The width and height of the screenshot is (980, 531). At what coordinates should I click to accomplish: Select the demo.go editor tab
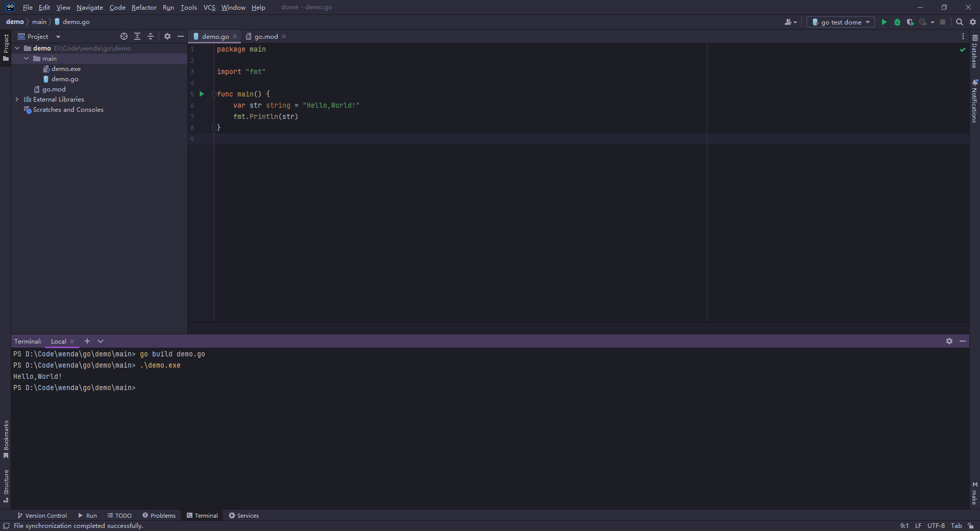pos(215,36)
